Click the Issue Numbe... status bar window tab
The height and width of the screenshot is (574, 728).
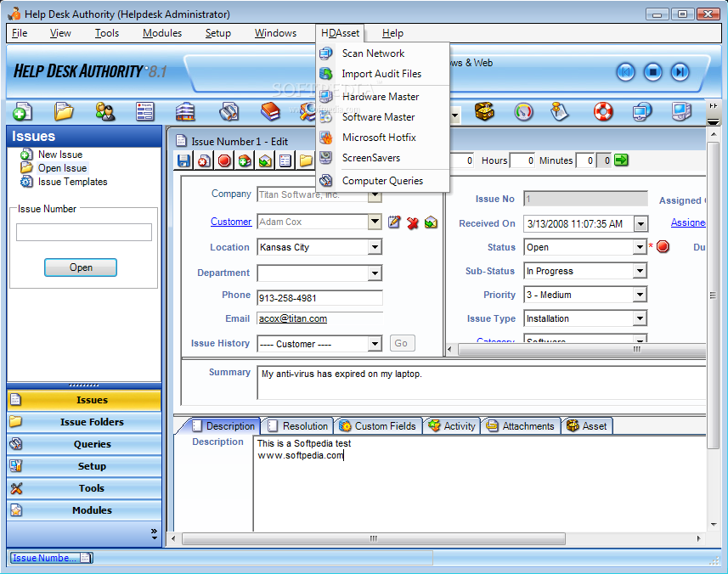52,558
